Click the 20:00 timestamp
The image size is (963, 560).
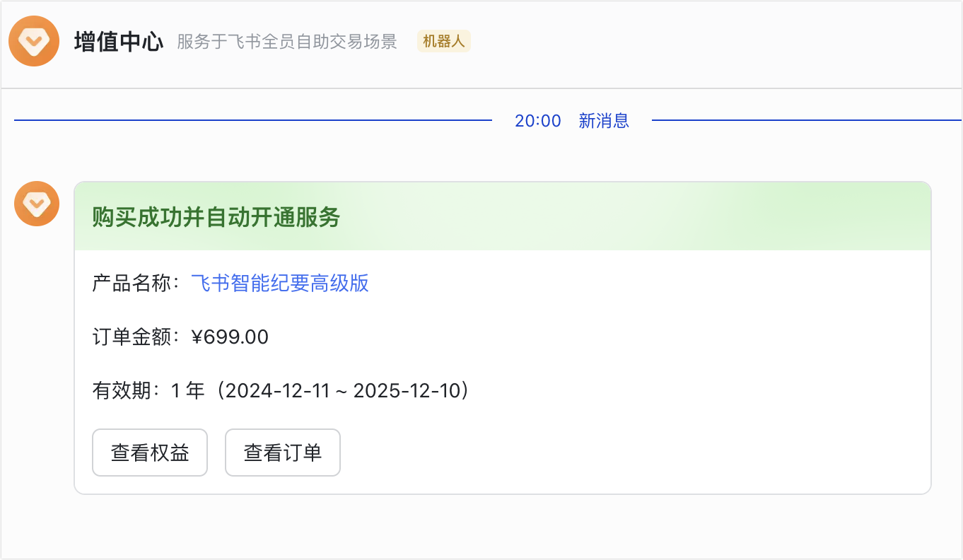click(x=537, y=121)
